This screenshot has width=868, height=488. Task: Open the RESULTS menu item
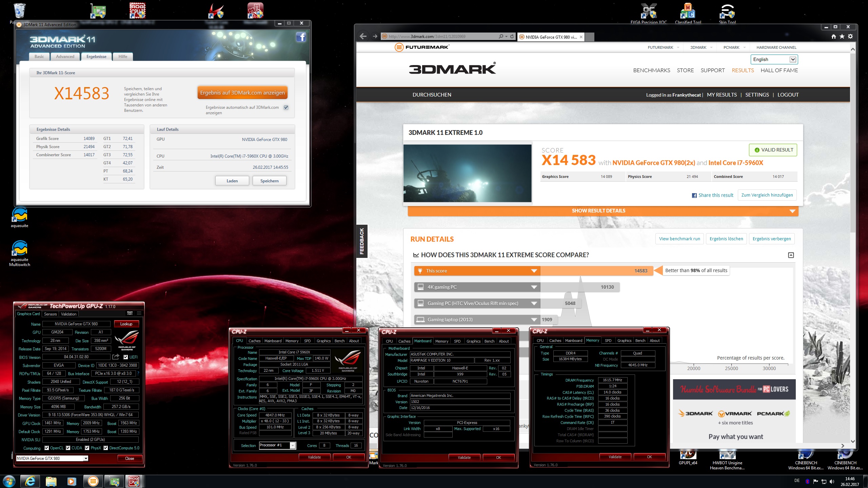coord(743,70)
